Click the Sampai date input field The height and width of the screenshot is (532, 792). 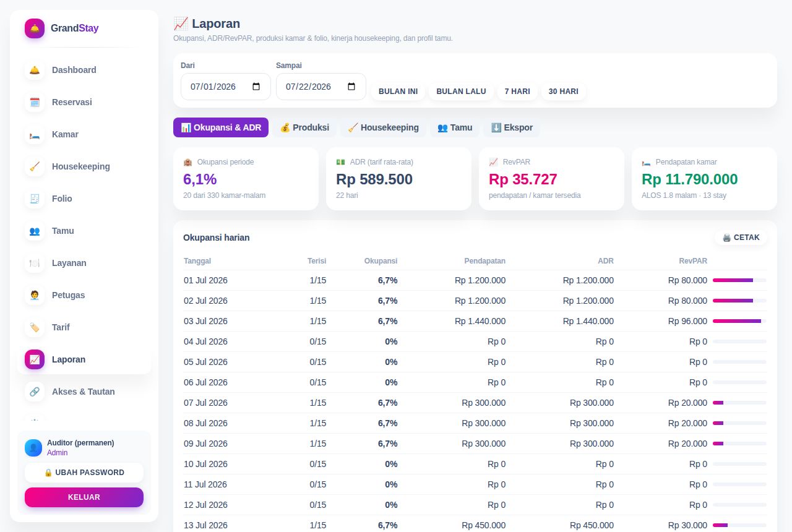coord(321,87)
